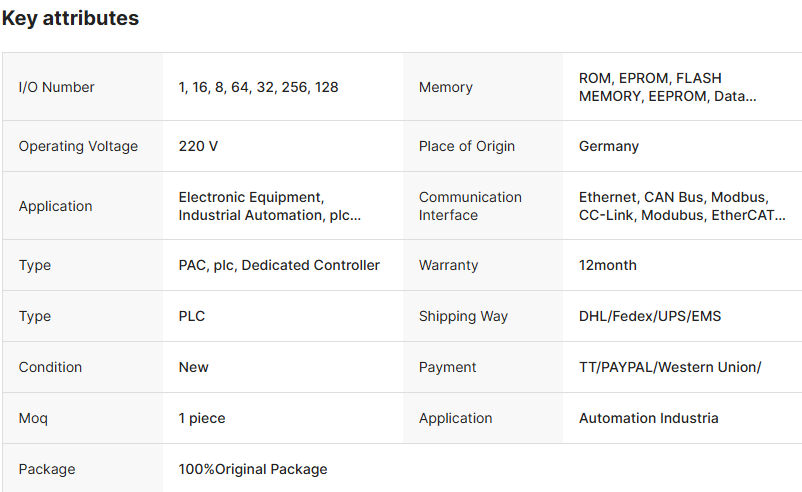The height and width of the screenshot is (492, 802).
Task: Click the Shipping Way label
Action: click(463, 316)
